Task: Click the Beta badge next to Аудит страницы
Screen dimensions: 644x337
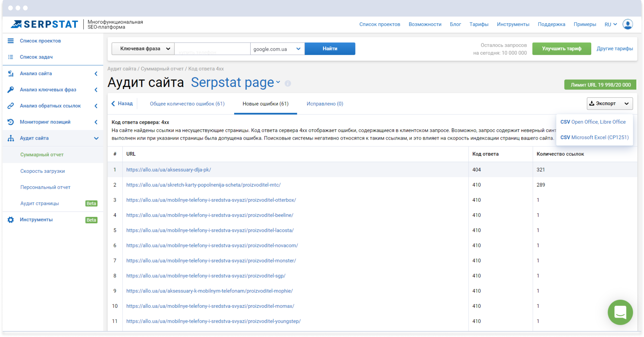Action: 91,203
